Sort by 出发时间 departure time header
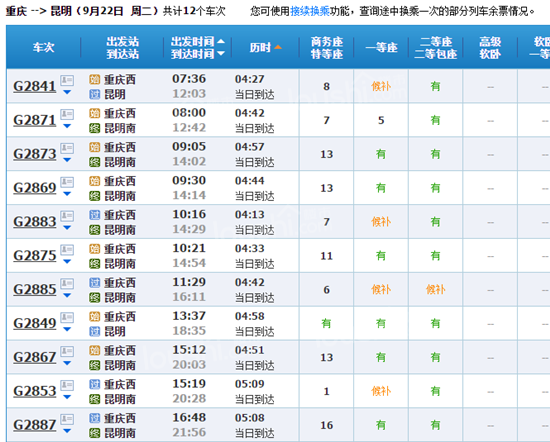Image resolution: width=550 pixels, height=442 pixels. tap(197, 42)
